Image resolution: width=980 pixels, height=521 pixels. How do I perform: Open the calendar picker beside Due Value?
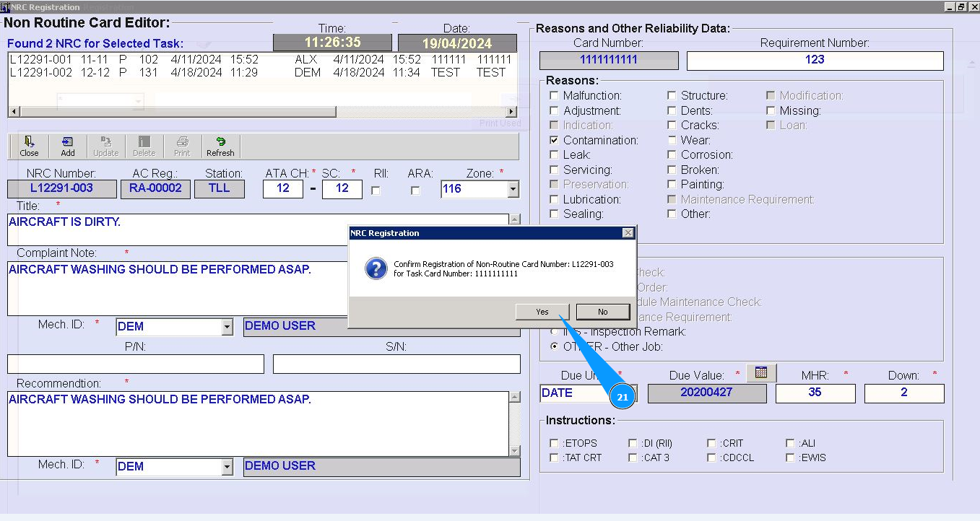760,372
